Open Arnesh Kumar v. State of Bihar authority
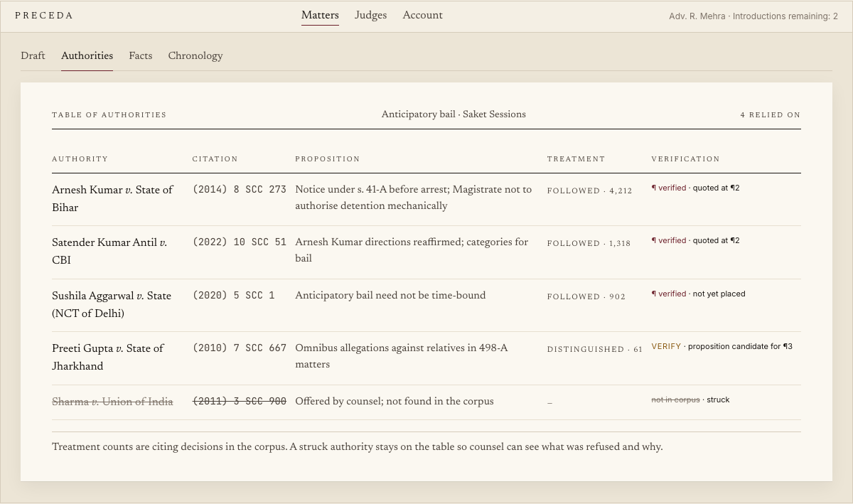Screen dimensions: 853x504 pos(112,199)
